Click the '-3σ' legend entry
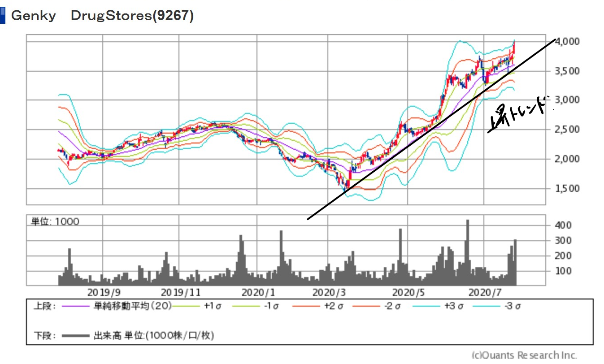Image resolution: width=604 pixels, height=364 pixels. coord(512,307)
